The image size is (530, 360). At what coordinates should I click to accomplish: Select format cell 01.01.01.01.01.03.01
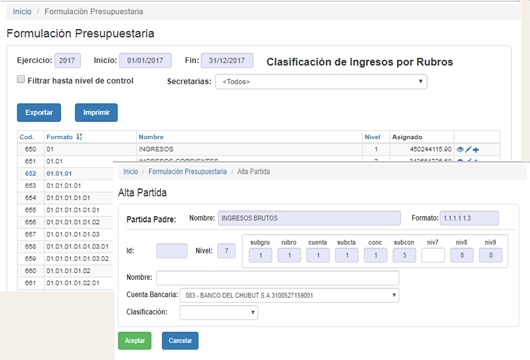[x=78, y=246]
